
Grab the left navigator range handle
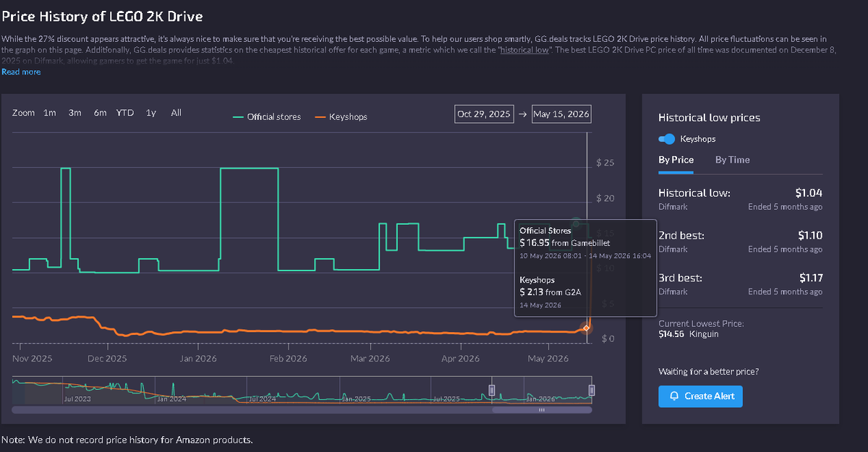click(492, 391)
